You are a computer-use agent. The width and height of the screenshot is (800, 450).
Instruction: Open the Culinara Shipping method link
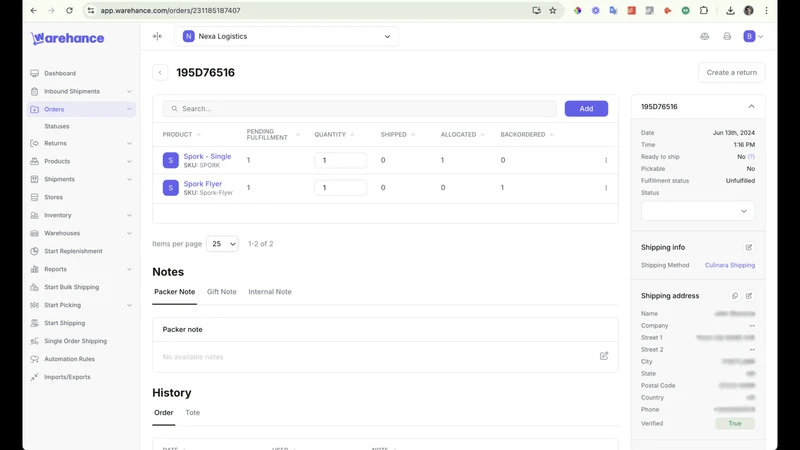click(x=730, y=265)
